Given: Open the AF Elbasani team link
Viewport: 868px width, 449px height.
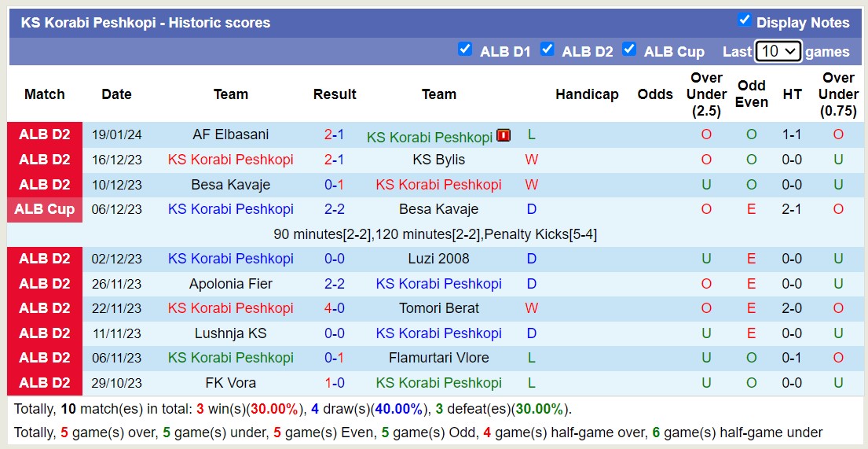Looking at the screenshot, I should click(230, 134).
